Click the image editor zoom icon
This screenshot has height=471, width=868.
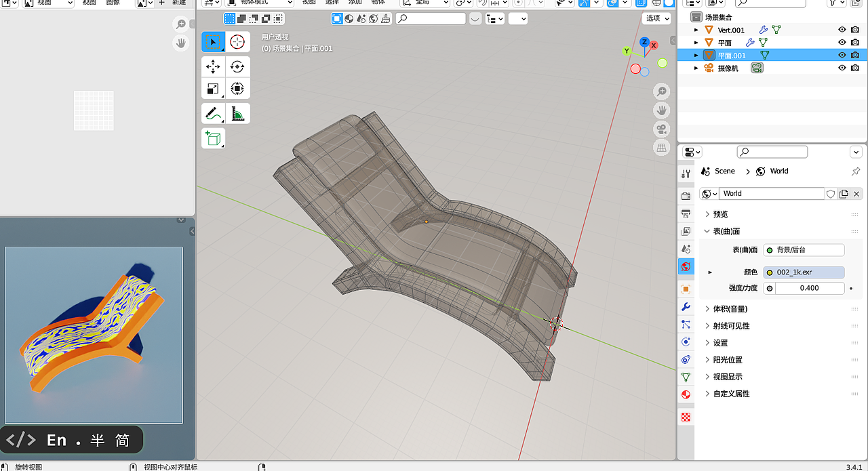pos(181,25)
